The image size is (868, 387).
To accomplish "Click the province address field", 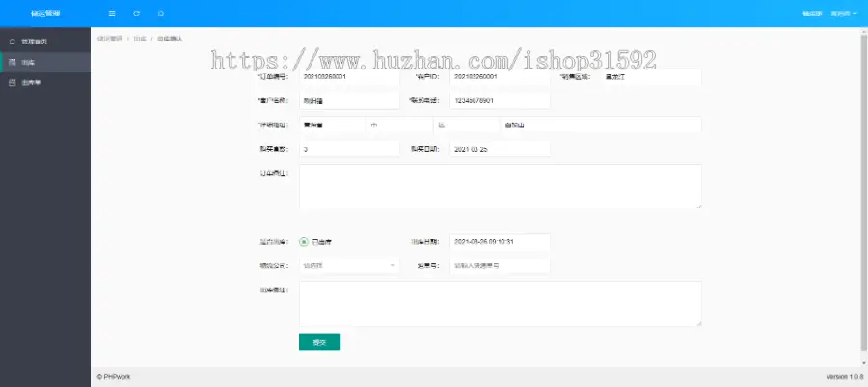I will click(x=332, y=125).
